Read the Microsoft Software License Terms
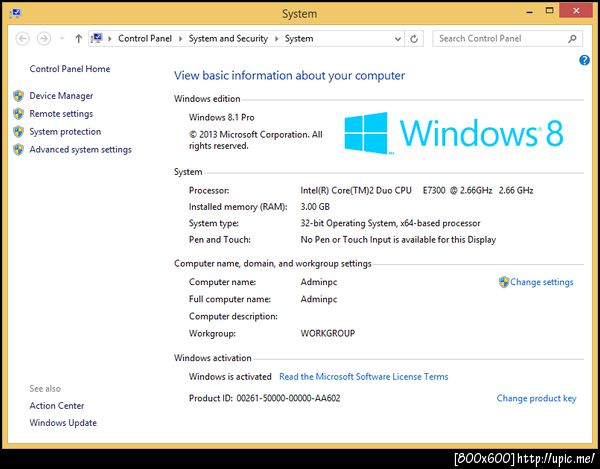Screen dimensions: 600x469 point(364,376)
